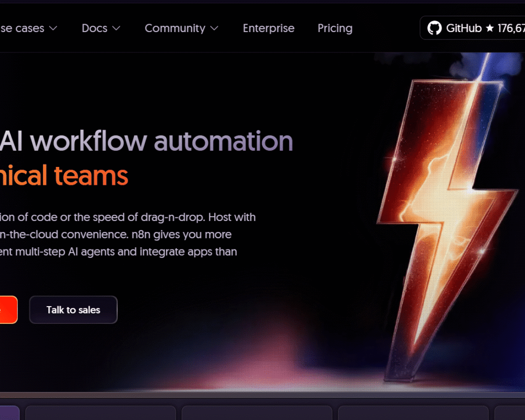Select the Enterprise navigation item
The height and width of the screenshot is (420, 525).
pyautogui.click(x=268, y=28)
